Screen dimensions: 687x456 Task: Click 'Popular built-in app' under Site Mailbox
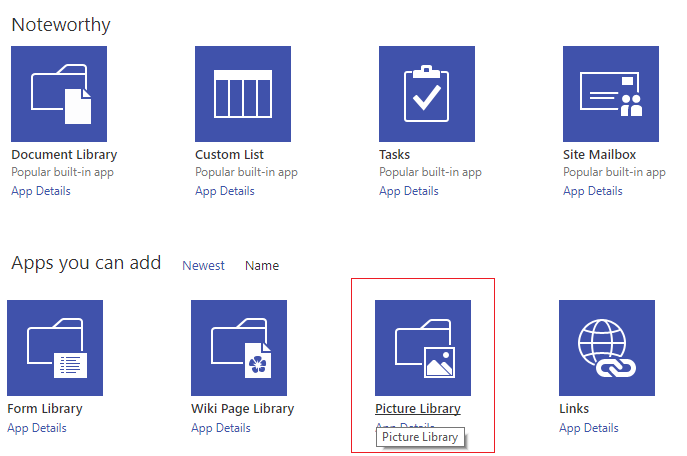(x=614, y=172)
